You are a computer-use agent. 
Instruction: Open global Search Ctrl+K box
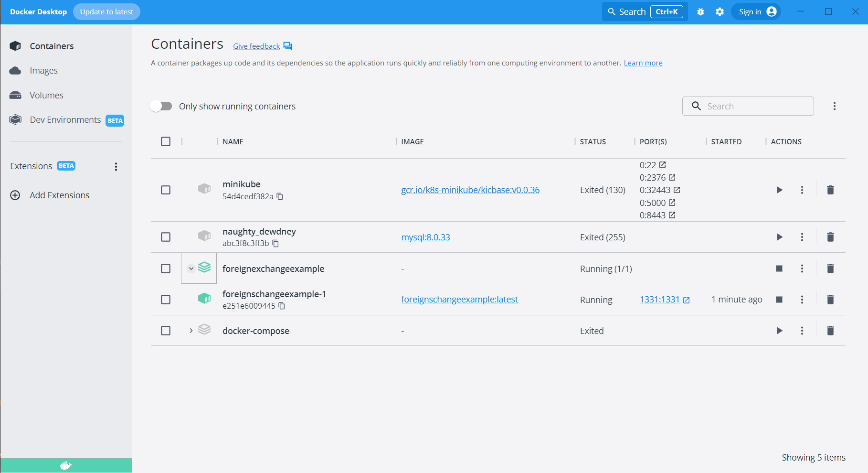[645, 12]
